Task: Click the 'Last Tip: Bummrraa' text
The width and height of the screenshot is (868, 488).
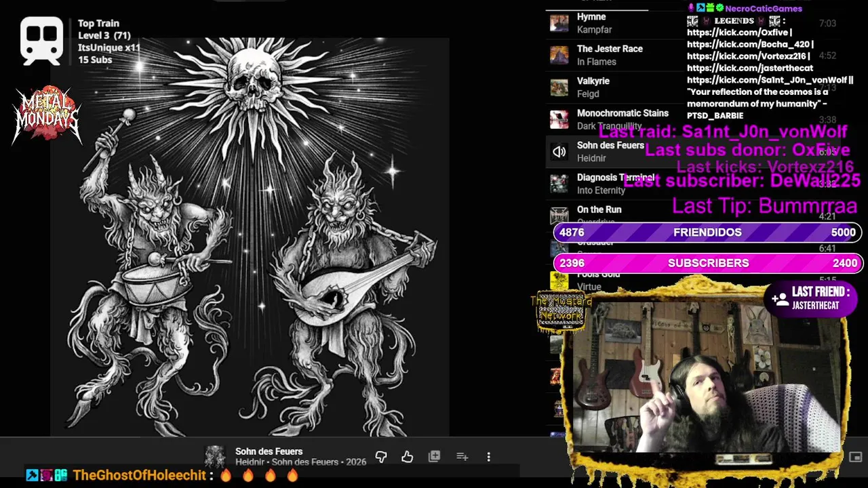Action: [x=764, y=206]
